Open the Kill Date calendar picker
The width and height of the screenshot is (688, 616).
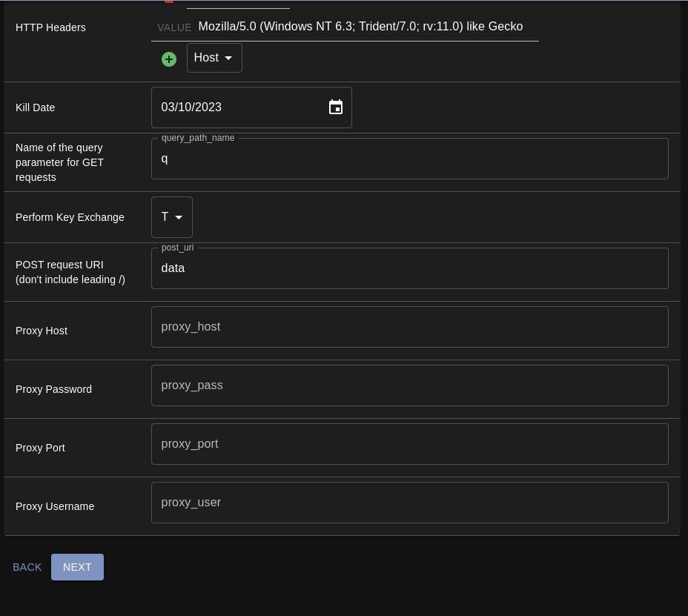[x=336, y=107]
